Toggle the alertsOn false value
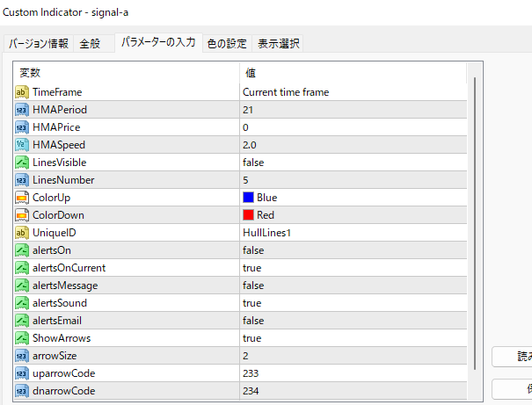 click(x=253, y=250)
